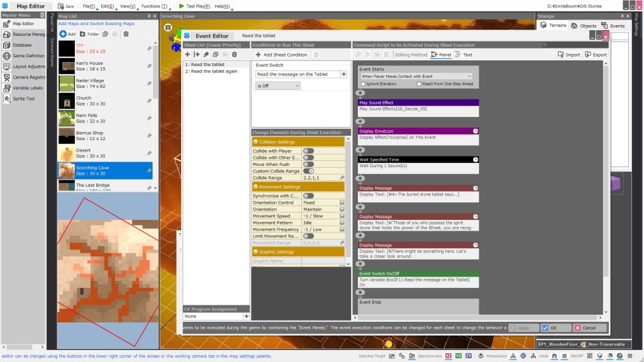Click the Collide Range edit pencil icon
The width and height of the screenshot is (644, 362).
coord(342,178)
